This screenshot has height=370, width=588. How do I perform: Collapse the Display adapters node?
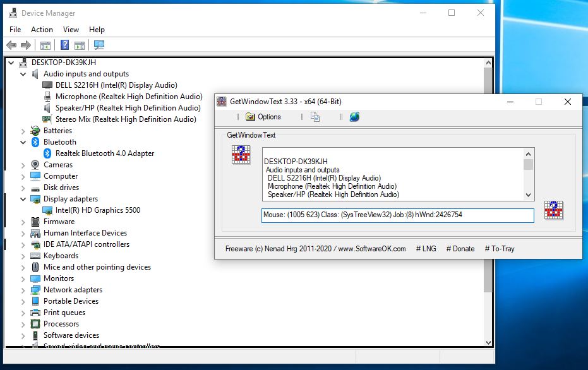pyautogui.click(x=23, y=199)
